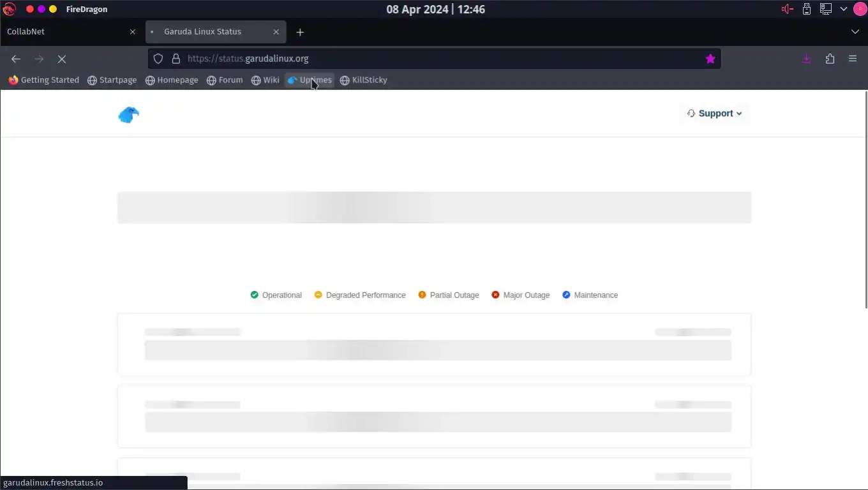
Task: Click the Garuda dragon logo in top panel
Action: point(9,9)
